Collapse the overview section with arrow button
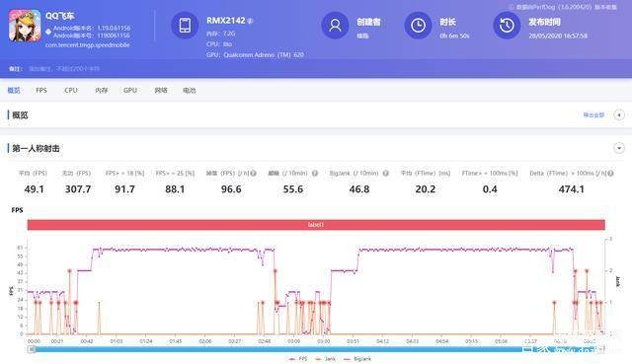632x364 pixels. tap(619, 115)
